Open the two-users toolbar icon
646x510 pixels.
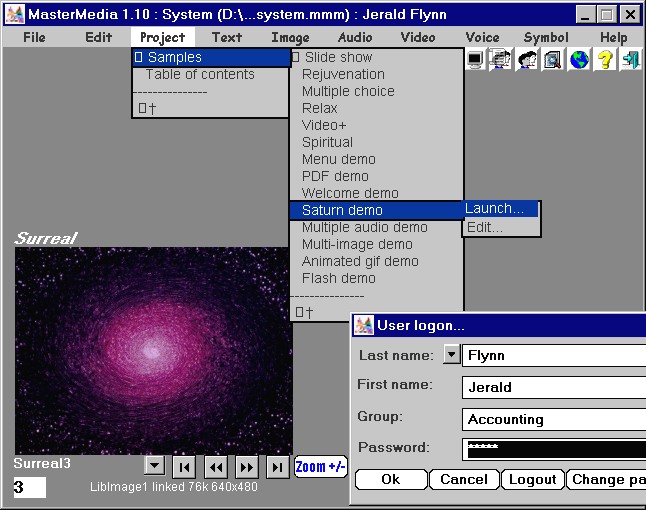tap(527, 60)
